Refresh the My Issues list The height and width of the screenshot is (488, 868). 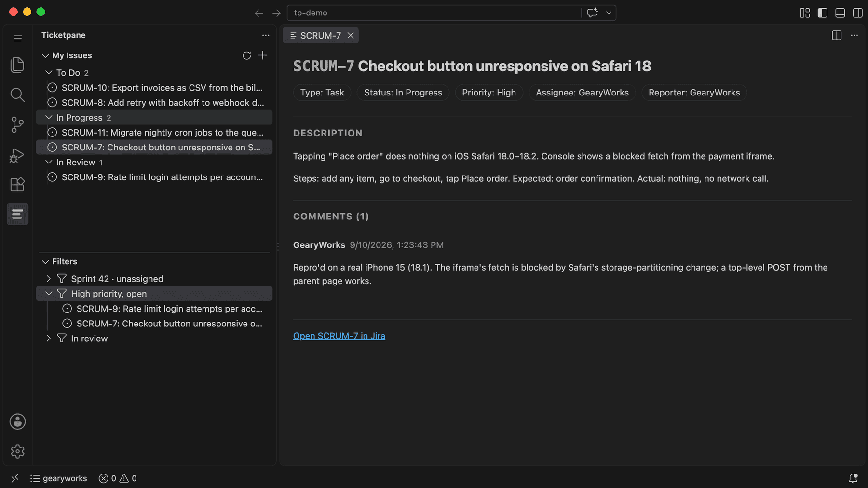pyautogui.click(x=247, y=55)
